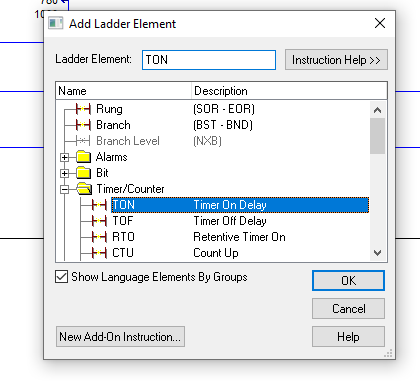
Task: Click the Alarms folder icon
Action: 83,157
